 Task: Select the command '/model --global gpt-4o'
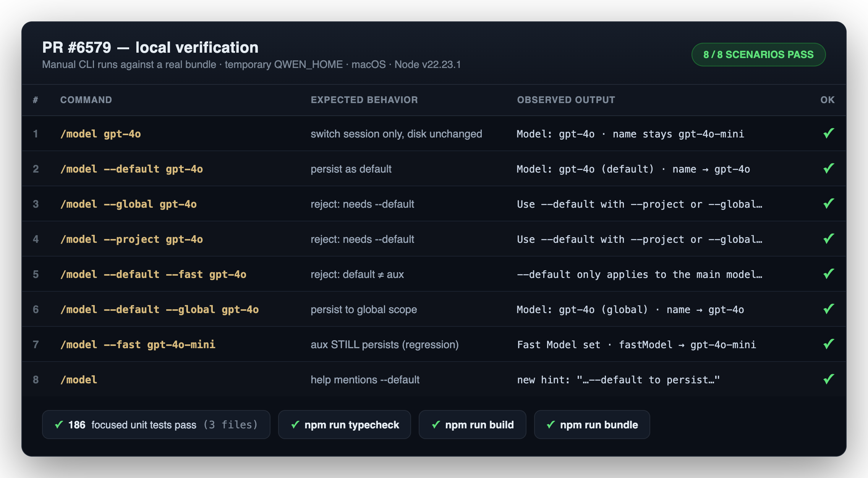point(128,204)
